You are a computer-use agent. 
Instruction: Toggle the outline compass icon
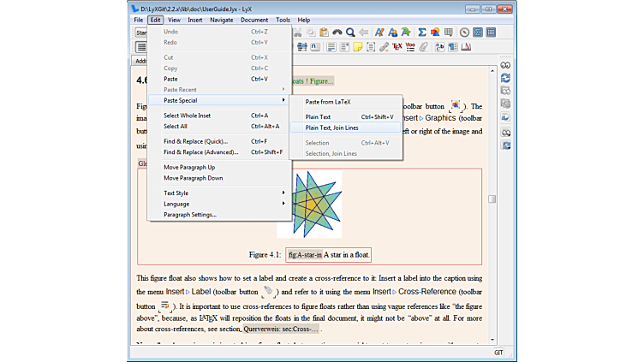click(x=464, y=33)
